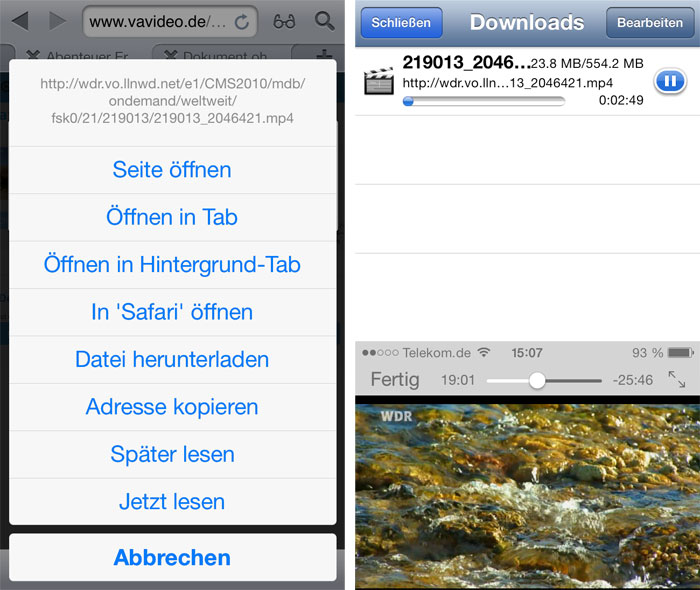
Task: Select 'Adresse kopieren'
Action: click(172, 407)
